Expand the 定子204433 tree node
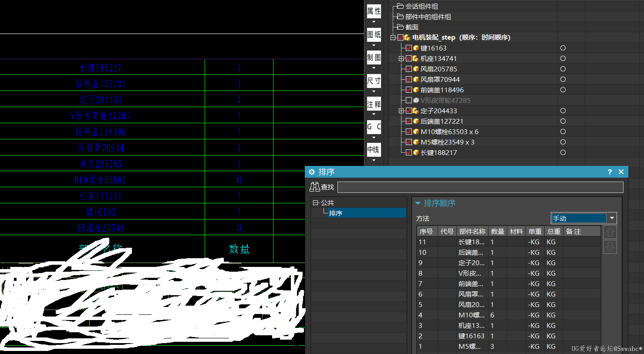 click(x=401, y=111)
